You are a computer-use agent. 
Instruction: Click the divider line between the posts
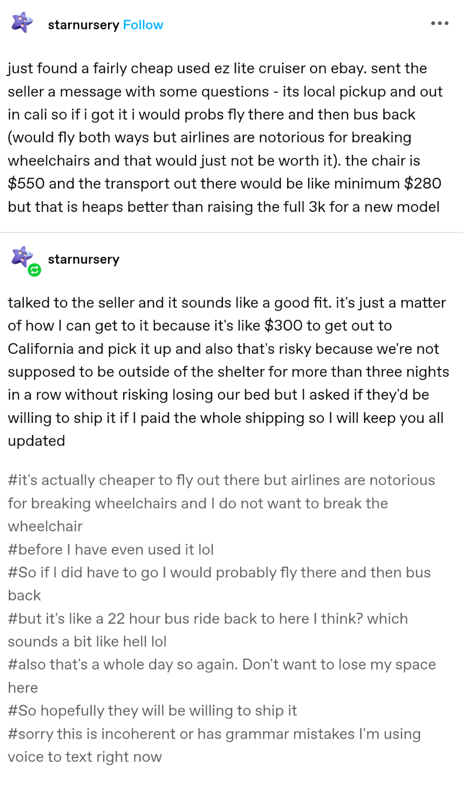click(x=232, y=233)
